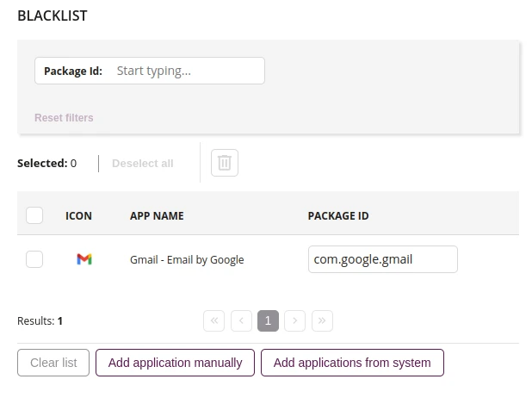Screen dimensions: 532x404
Task: Click Add applications from system
Action: tap(352, 363)
